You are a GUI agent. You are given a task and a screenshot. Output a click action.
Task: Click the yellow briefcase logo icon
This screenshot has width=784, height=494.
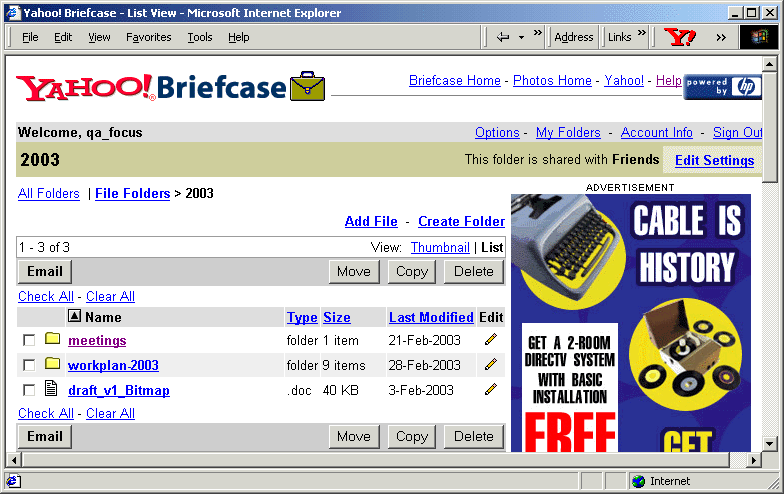pos(308,86)
